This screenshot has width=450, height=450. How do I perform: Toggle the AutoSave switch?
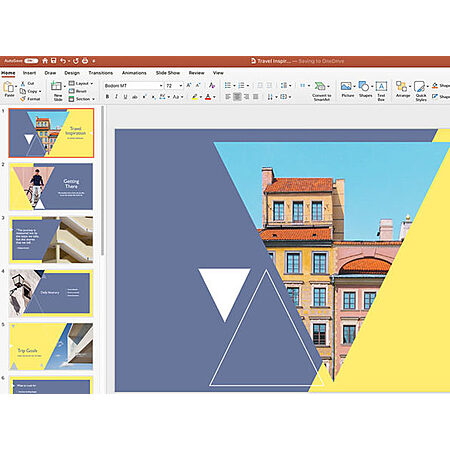tap(31, 61)
